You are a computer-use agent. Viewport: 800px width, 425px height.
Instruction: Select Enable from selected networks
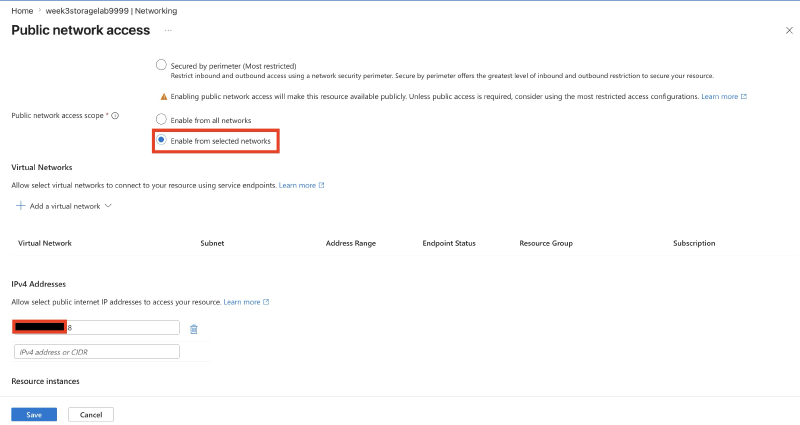pyautogui.click(x=161, y=140)
